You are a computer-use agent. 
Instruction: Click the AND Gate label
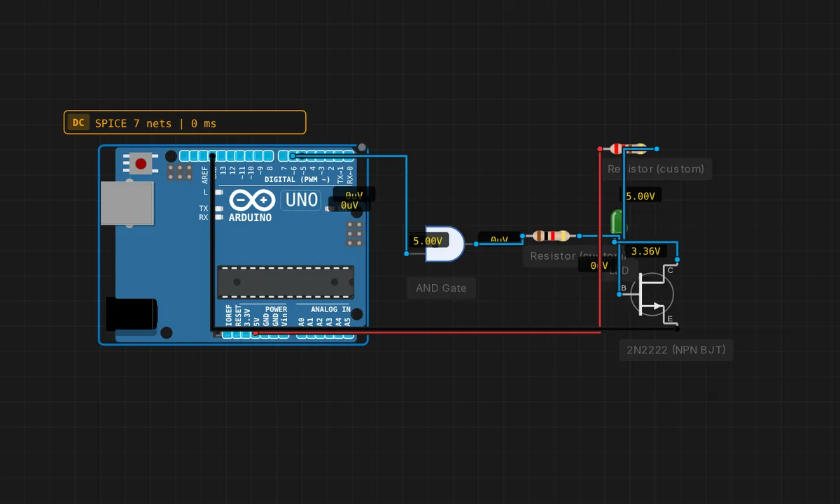click(441, 288)
